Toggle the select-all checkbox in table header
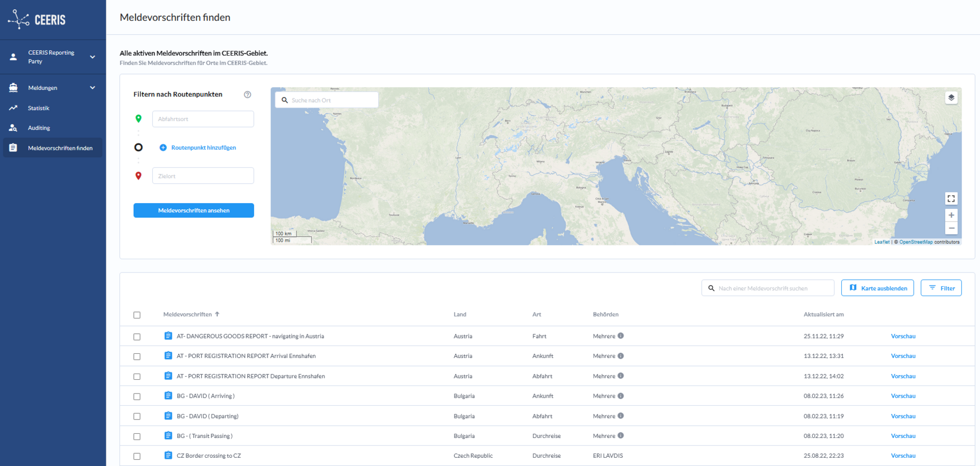 [x=137, y=315]
